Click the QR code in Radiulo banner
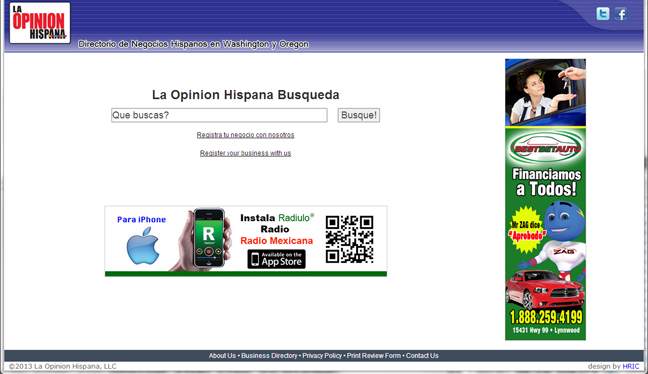 click(x=349, y=239)
